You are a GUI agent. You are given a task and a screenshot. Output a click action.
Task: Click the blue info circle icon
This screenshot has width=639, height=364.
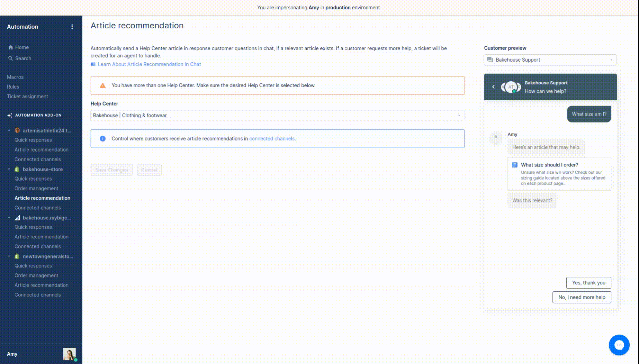(103, 139)
